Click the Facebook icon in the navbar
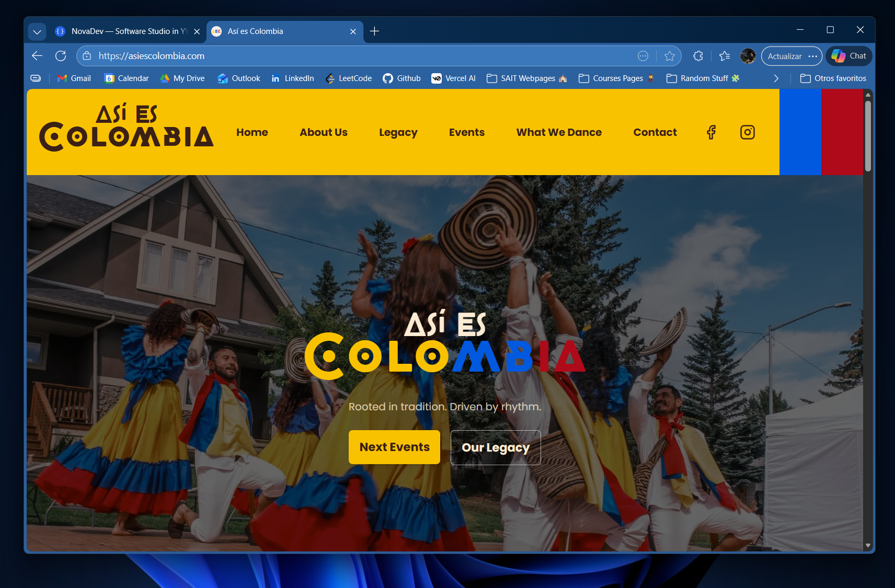Image resolution: width=895 pixels, height=588 pixels. 710,132
